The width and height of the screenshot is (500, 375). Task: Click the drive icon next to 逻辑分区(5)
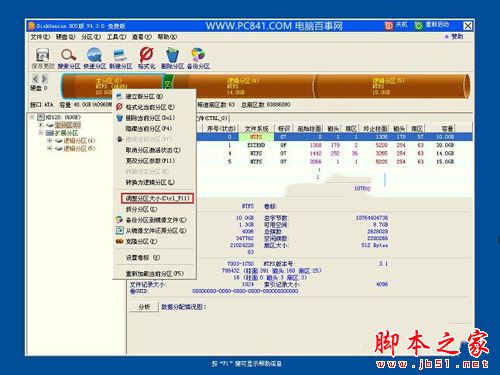(59, 149)
